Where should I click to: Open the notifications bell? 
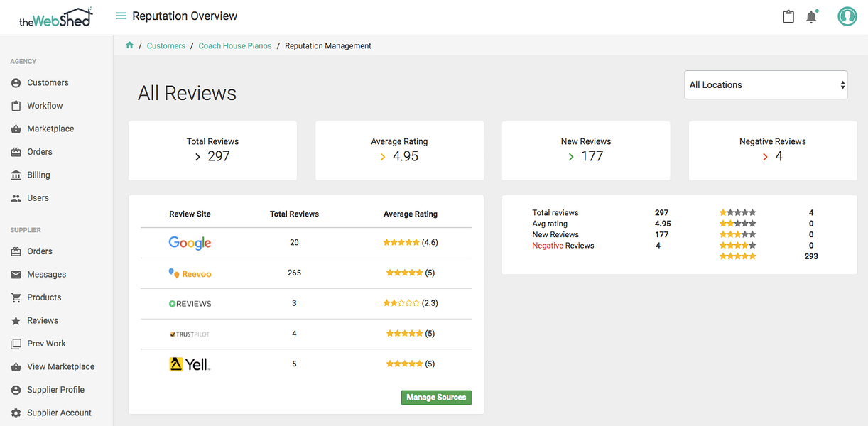point(811,16)
